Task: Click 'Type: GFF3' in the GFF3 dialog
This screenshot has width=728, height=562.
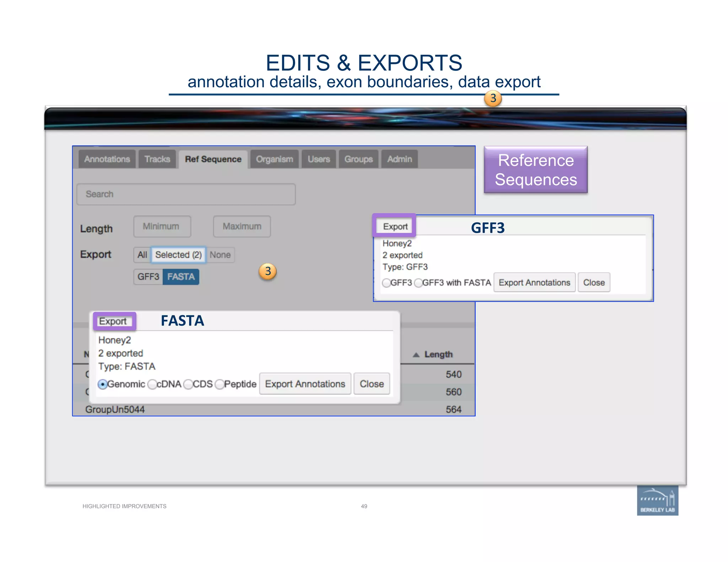Action: tap(405, 267)
